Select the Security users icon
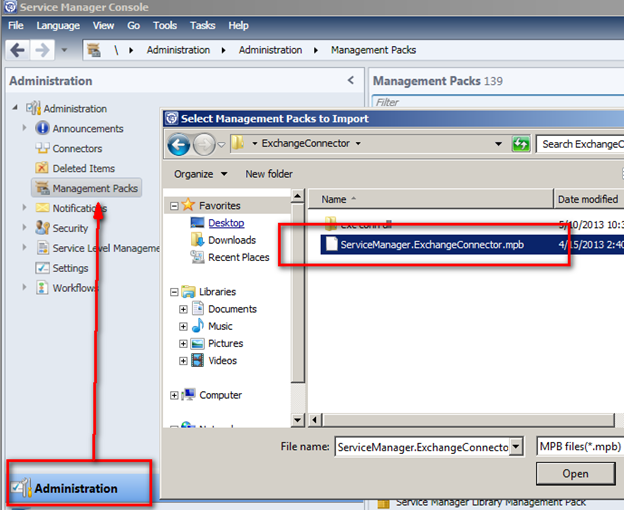This screenshot has height=510, width=624. tap(42, 228)
